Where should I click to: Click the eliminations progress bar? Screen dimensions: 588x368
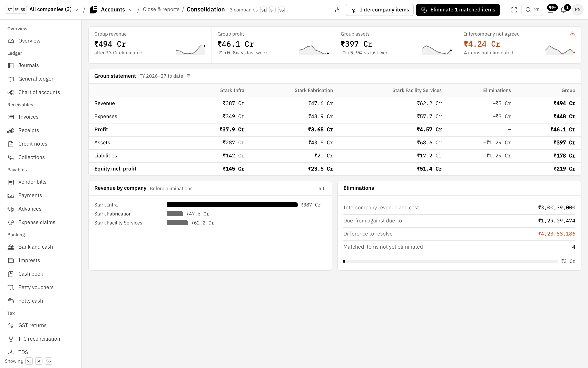pyautogui.click(x=450, y=261)
